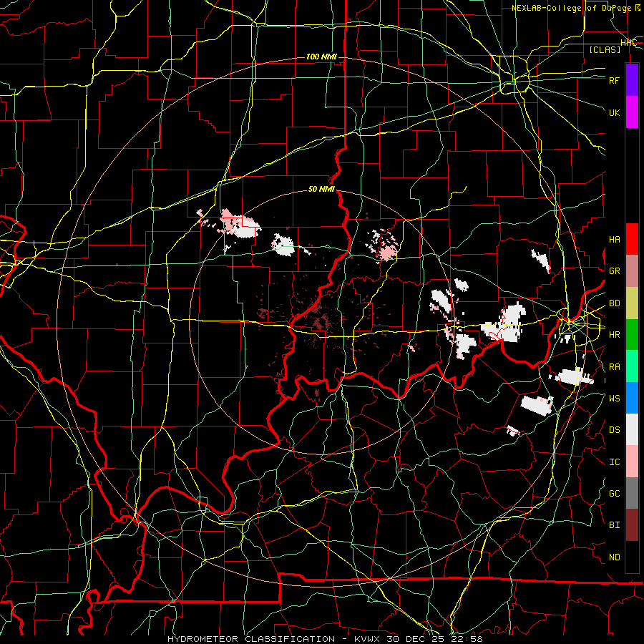Select the GR graupel legend swatch
This screenshot has height=644, width=644.
click(632, 270)
